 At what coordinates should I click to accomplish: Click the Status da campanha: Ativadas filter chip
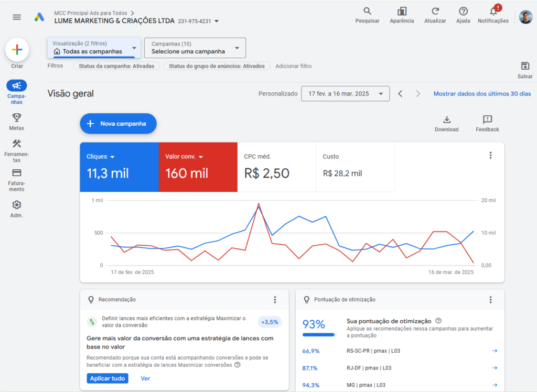[116, 66]
